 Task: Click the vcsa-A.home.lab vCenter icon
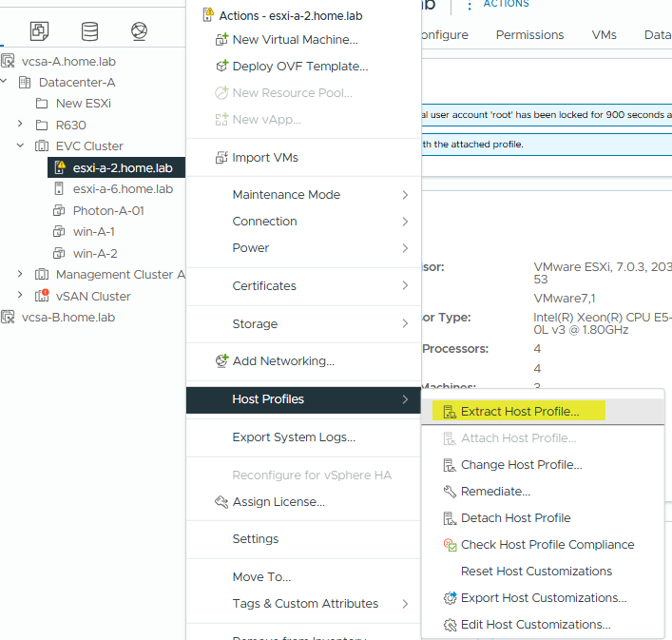8,61
